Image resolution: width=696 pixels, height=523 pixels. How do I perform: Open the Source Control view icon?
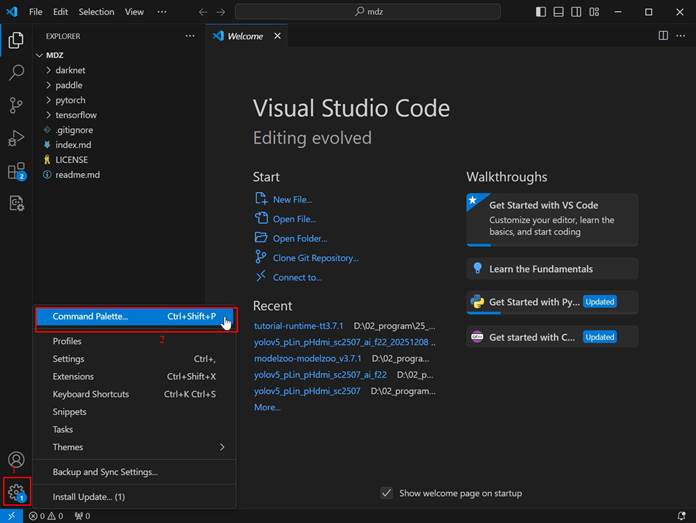pyautogui.click(x=16, y=105)
